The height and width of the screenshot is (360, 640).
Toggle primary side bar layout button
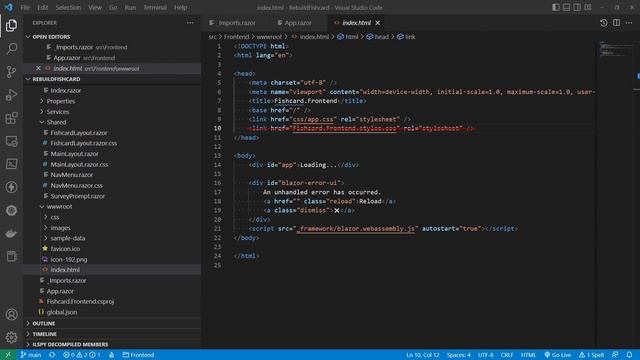(x=556, y=7)
